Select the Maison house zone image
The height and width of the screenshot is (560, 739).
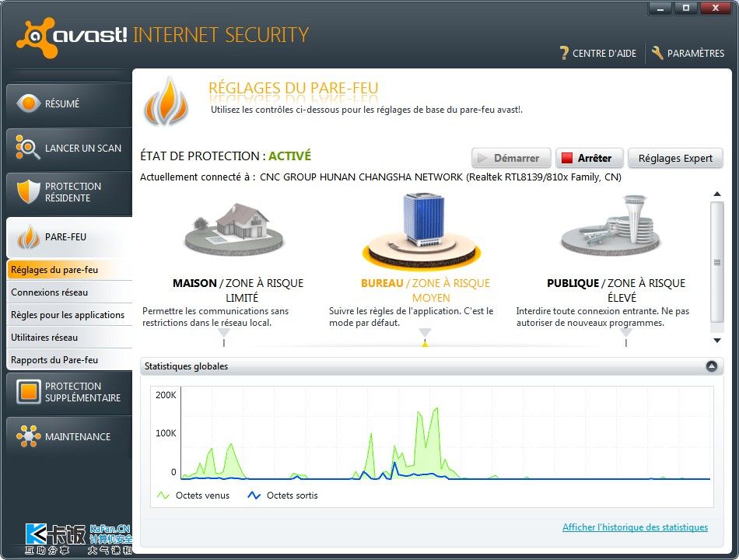pyautogui.click(x=234, y=229)
